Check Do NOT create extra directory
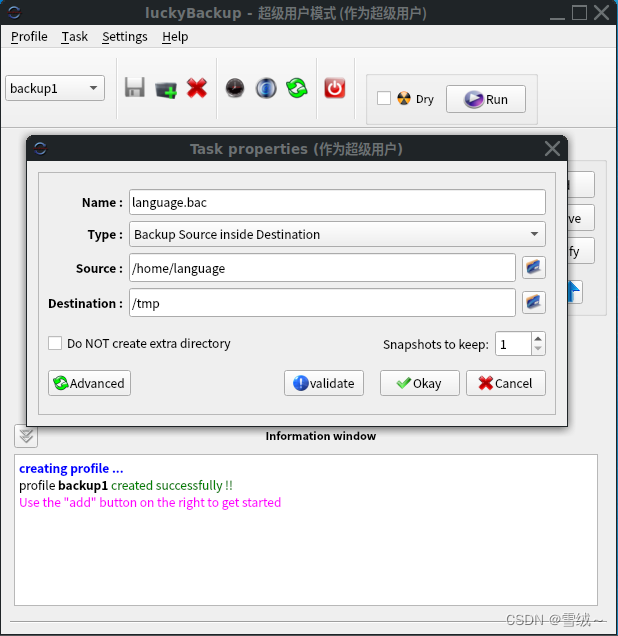This screenshot has height=636, width=618. pyautogui.click(x=55, y=343)
